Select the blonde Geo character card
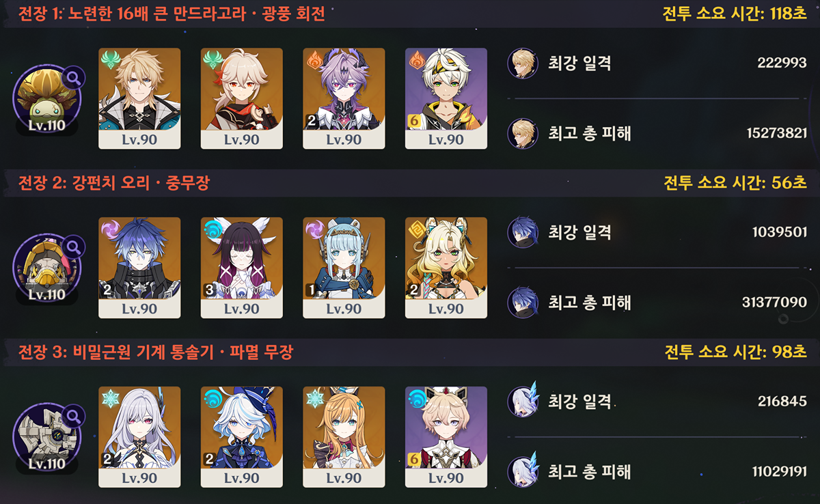The height and width of the screenshot is (504, 820). pyautogui.click(x=446, y=268)
